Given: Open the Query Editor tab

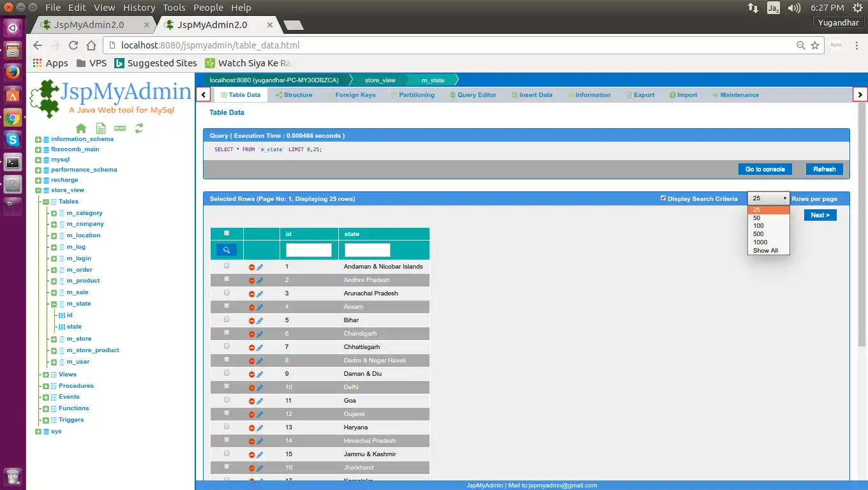Looking at the screenshot, I should click(472, 95).
